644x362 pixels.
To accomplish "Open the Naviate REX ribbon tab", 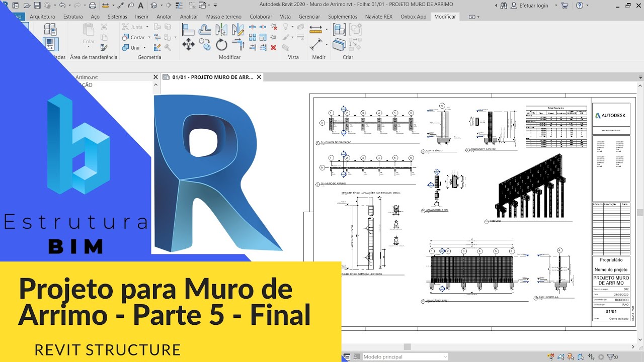I will 379,17.
